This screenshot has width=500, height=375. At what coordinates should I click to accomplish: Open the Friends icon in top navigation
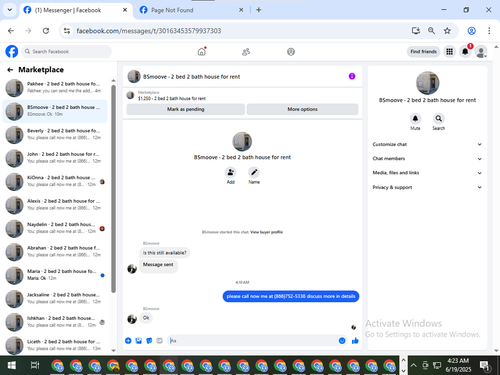[x=246, y=52]
